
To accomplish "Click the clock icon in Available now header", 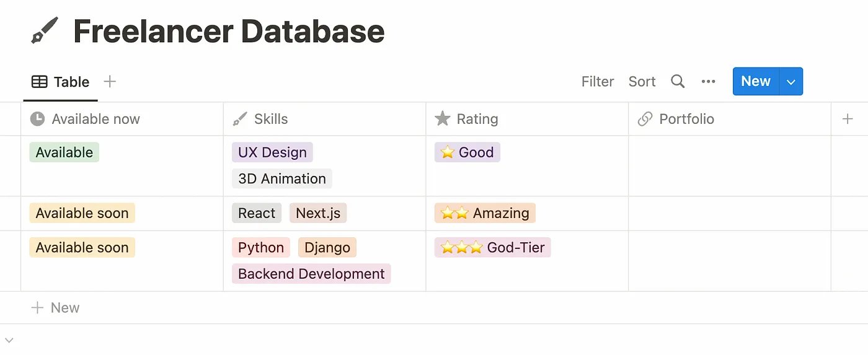I will 37,119.
